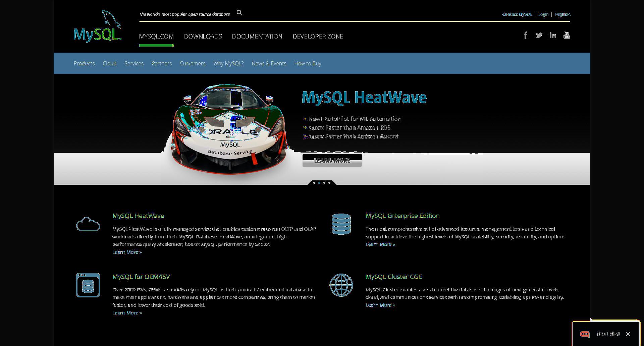644x346 pixels.
Task: Click the Enterprise Edition database stack icon
Action: [341, 224]
